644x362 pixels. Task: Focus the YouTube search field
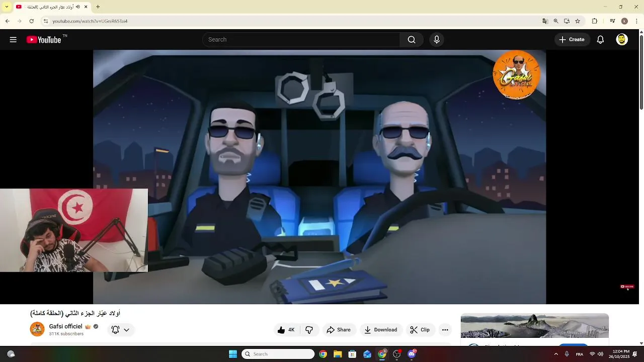pyautogui.click(x=301, y=40)
